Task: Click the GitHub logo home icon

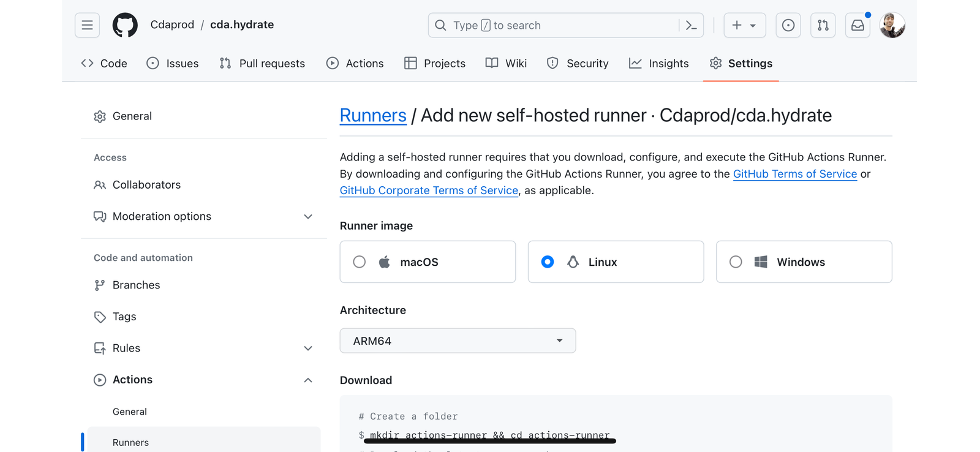Action: [125, 25]
